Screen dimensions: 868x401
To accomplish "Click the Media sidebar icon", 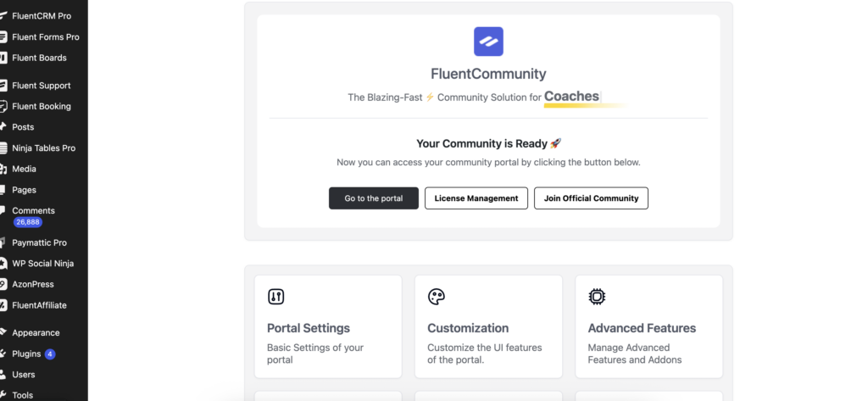I will (x=3, y=169).
